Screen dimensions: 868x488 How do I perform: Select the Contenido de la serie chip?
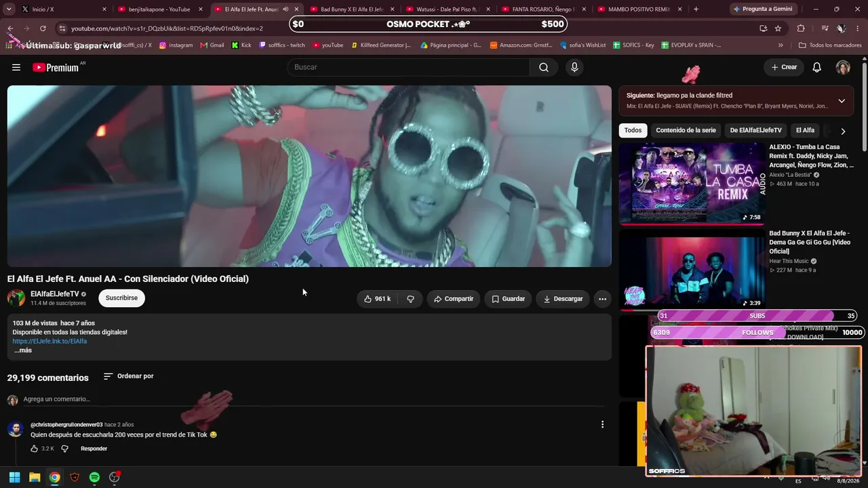coord(686,130)
